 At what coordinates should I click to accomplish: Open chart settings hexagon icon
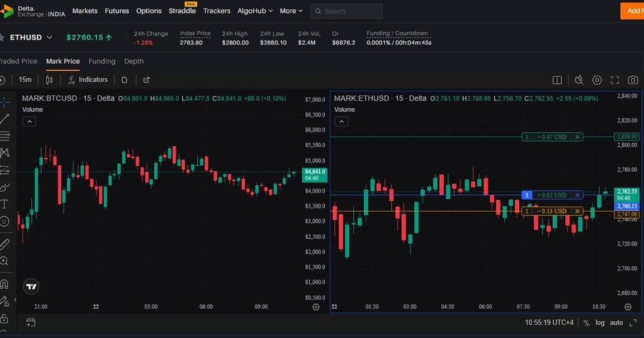597,80
